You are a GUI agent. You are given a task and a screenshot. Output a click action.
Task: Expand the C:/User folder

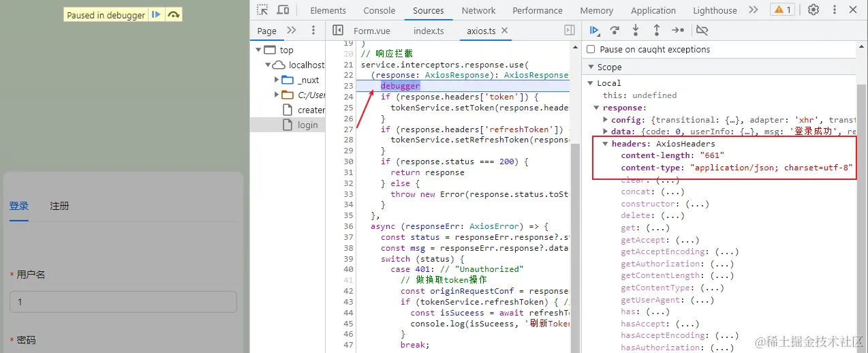277,95
